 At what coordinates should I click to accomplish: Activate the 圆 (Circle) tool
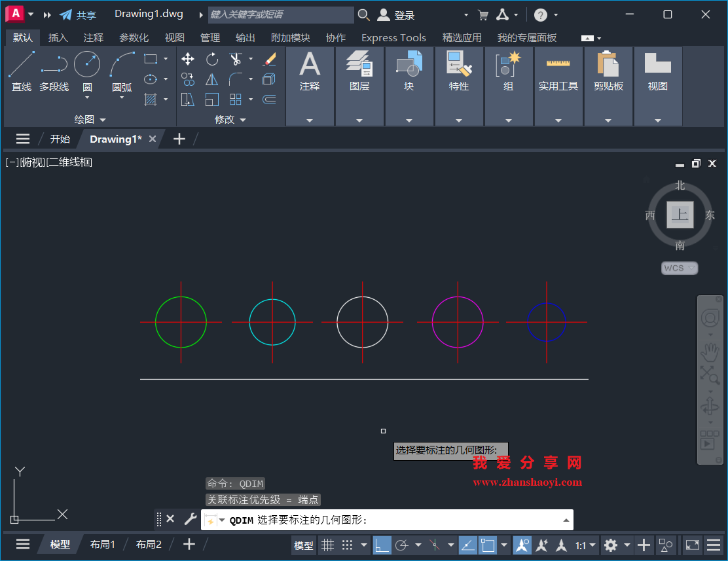(x=87, y=63)
